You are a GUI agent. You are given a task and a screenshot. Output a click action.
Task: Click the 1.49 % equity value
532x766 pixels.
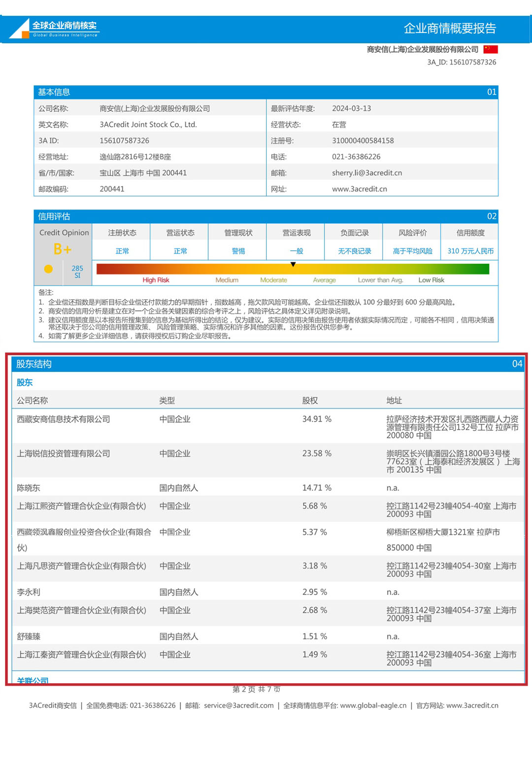tap(315, 655)
